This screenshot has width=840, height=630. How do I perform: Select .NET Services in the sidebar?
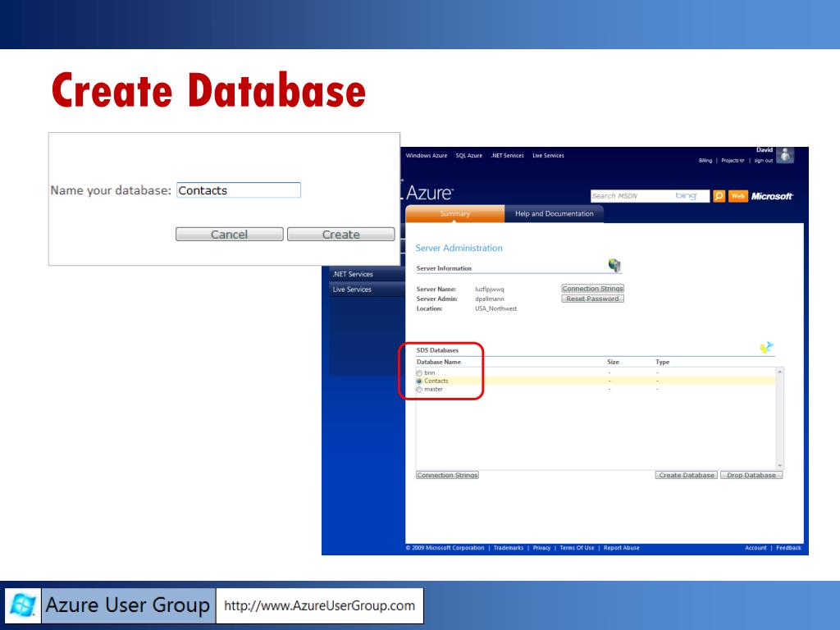click(367, 274)
